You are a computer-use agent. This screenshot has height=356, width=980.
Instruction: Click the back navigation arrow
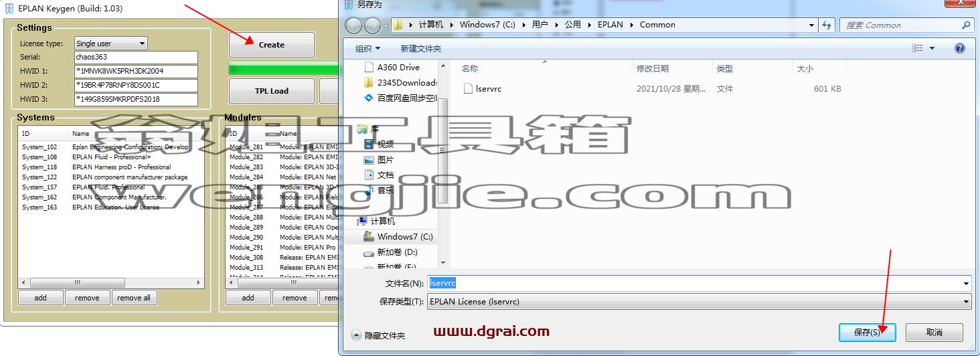pos(354,25)
